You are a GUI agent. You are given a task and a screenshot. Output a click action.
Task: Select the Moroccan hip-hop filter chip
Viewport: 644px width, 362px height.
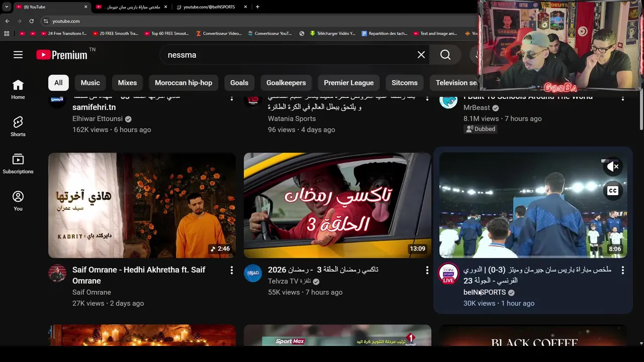(184, 82)
